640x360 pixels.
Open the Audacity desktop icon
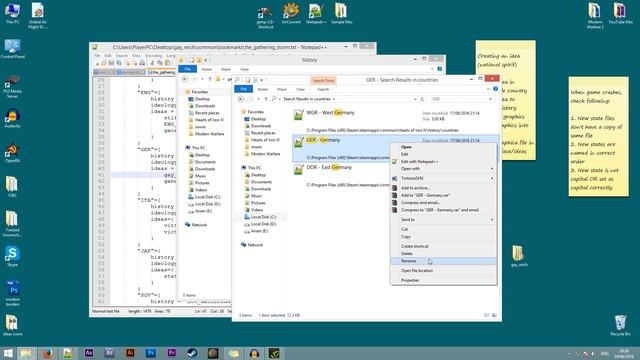pos(12,118)
